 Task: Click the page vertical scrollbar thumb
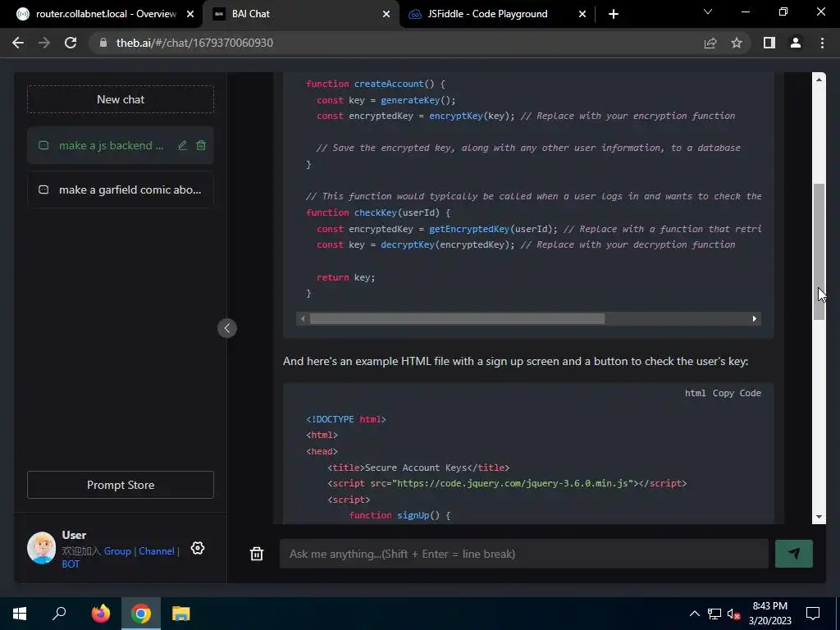(819, 252)
